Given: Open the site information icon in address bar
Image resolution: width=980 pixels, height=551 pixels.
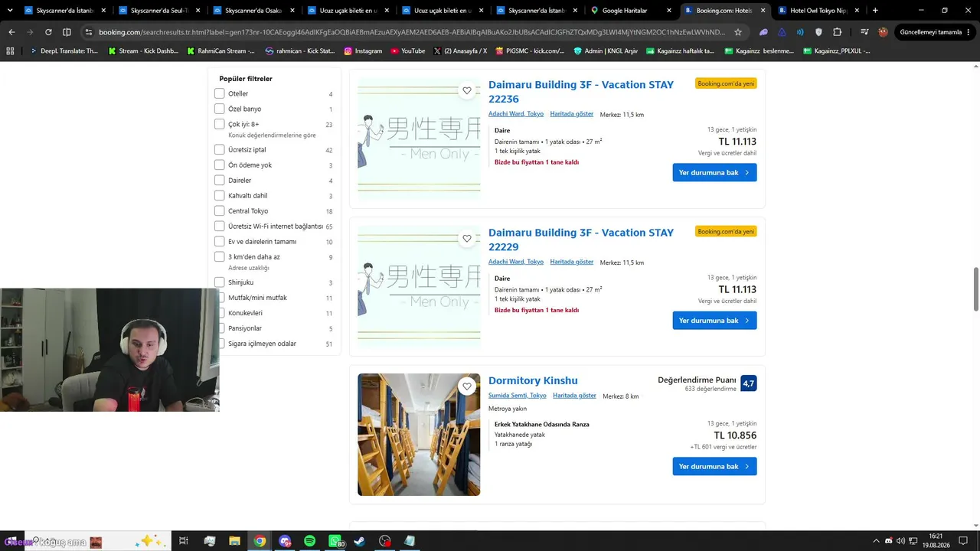Looking at the screenshot, I should point(88,32).
